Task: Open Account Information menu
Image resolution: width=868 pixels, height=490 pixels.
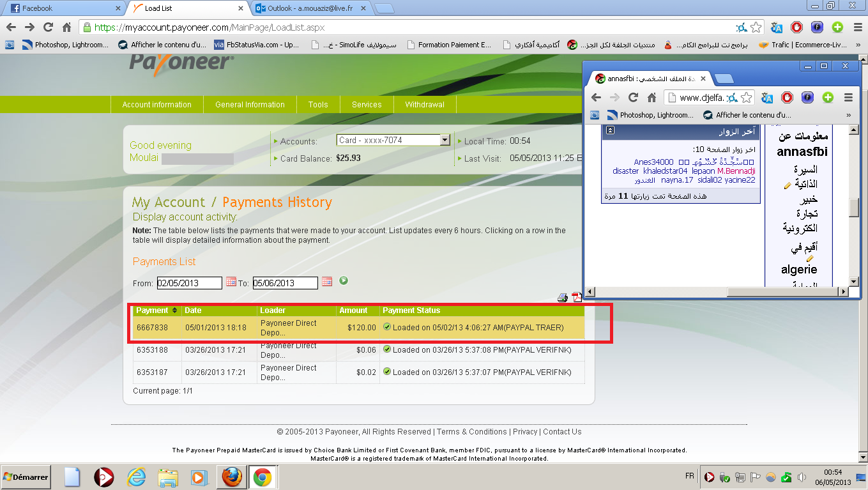Action: (x=157, y=105)
